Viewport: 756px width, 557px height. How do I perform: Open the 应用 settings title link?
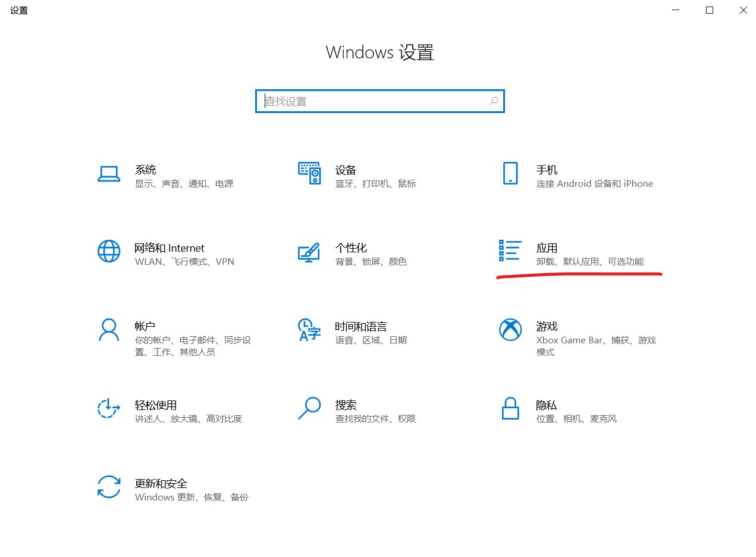(547, 248)
